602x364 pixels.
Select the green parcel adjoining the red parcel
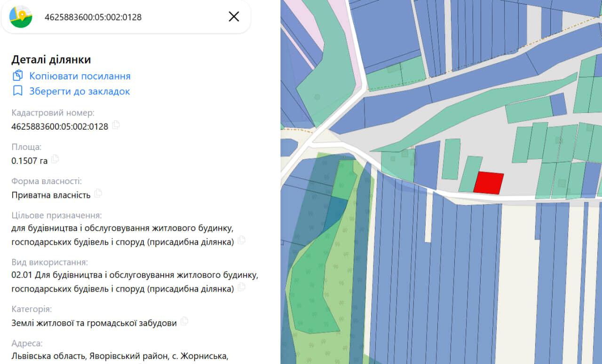coord(469,174)
